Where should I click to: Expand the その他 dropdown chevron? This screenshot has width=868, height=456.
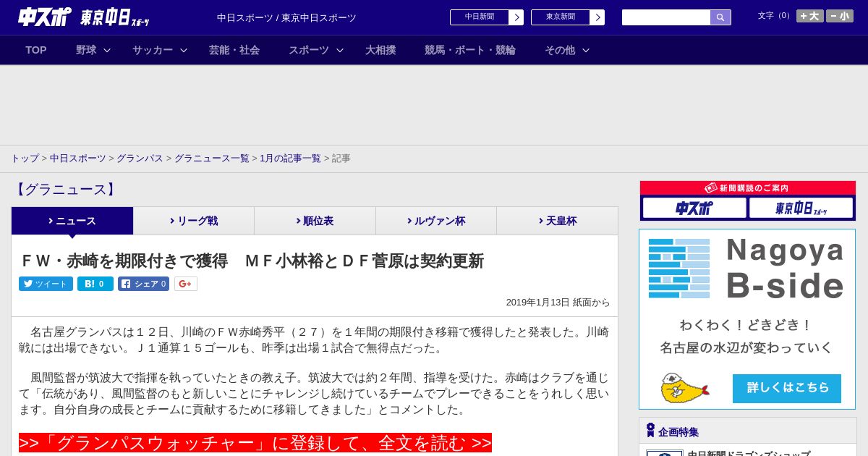[x=586, y=50]
